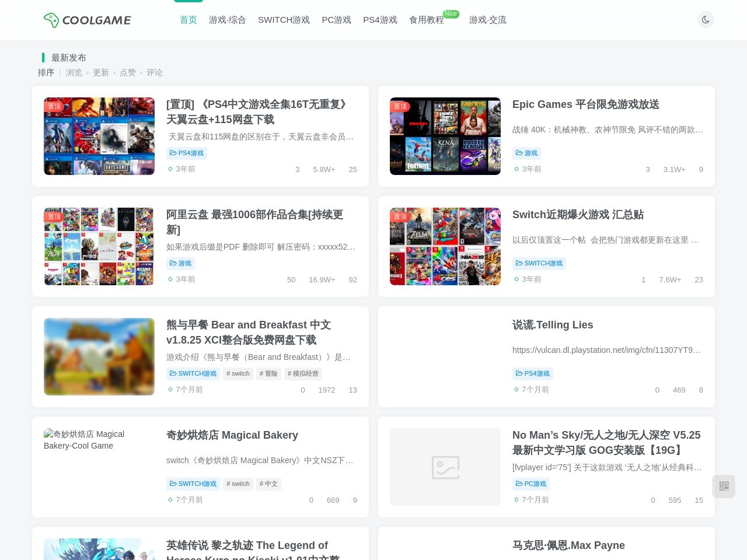
Task: Click the 最新发布 section heading
Action: (x=69, y=58)
